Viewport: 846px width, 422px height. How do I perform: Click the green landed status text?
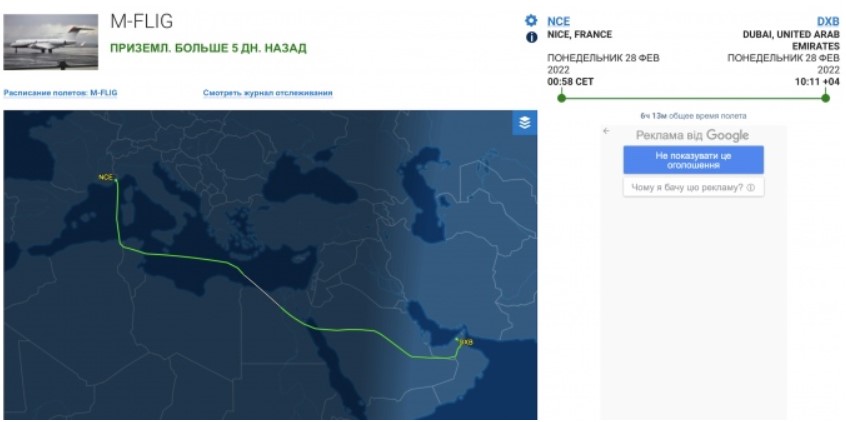tap(207, 47)
